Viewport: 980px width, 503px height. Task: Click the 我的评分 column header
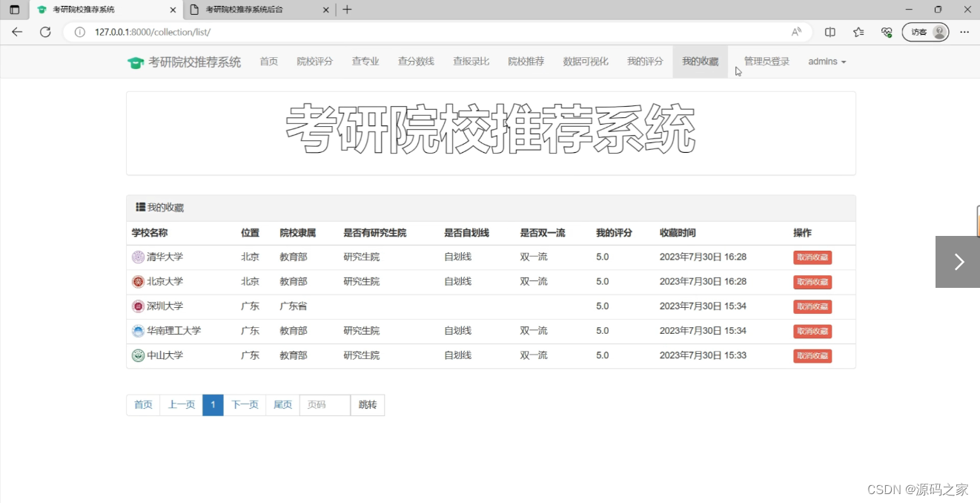tap(614, 233)
